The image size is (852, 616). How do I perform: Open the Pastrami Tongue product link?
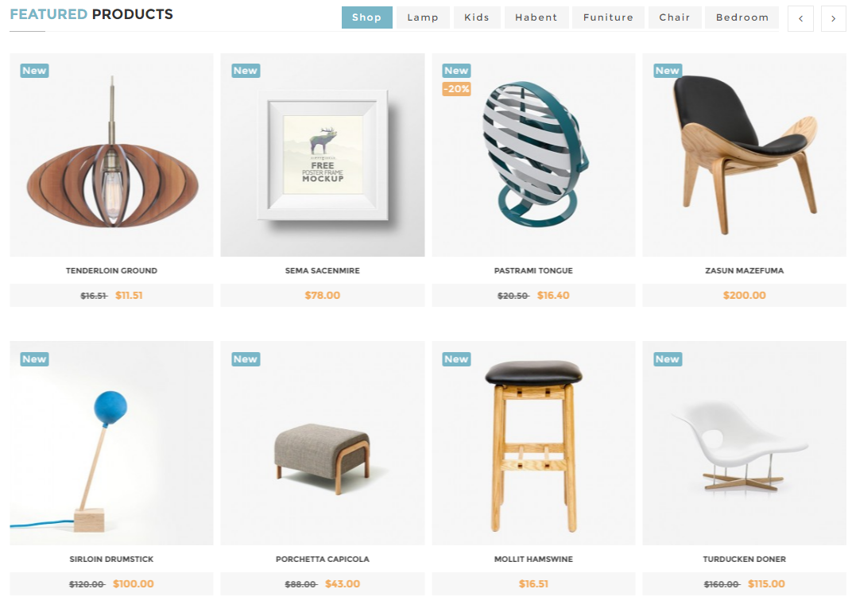click(x=533, y=270)
